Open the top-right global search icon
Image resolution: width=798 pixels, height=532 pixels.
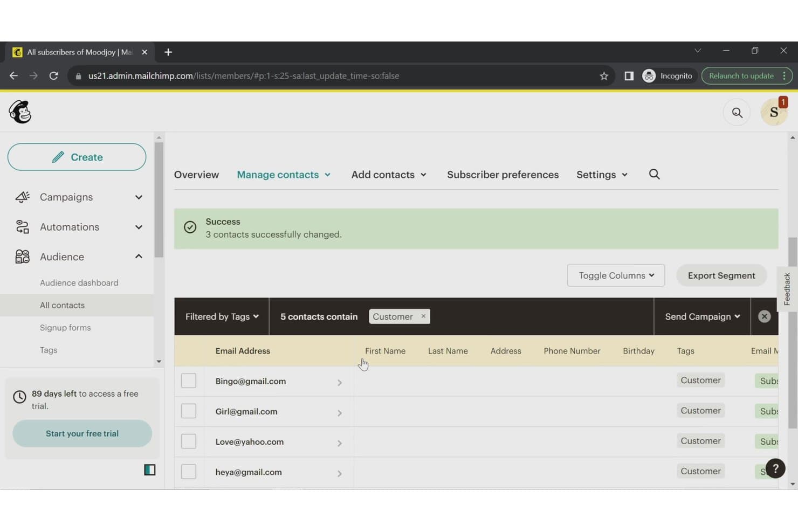coord(737,113)
